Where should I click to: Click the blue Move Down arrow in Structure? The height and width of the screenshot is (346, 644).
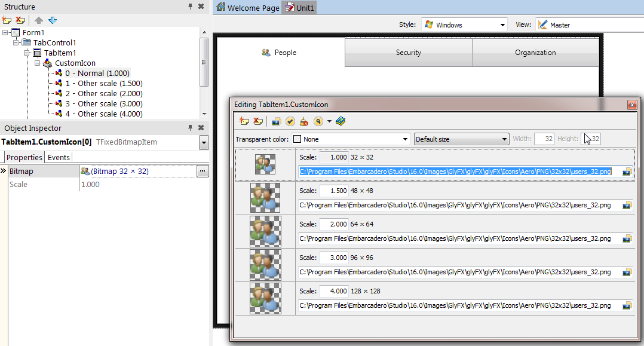pos(53,20)
